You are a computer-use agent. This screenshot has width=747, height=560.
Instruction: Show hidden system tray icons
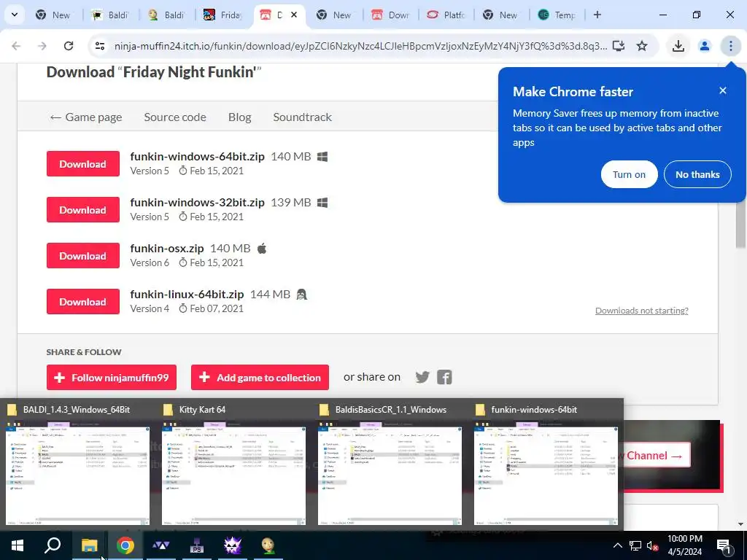617,545
